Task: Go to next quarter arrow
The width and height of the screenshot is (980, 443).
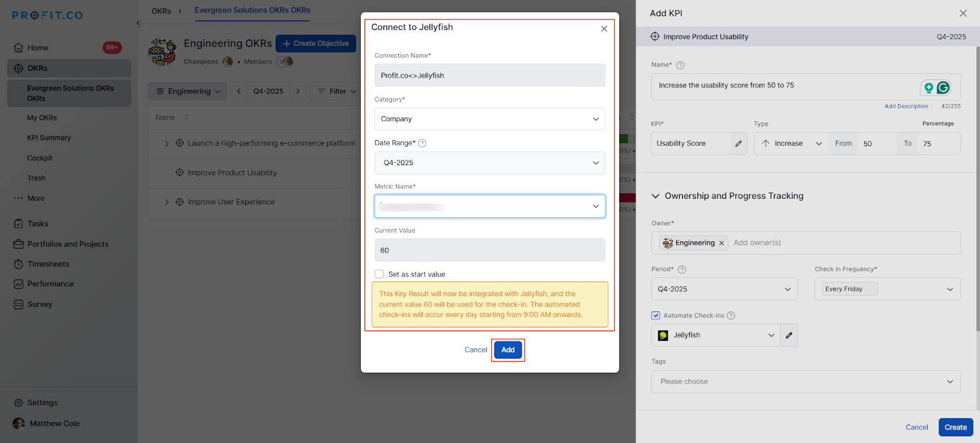Action: click(298, 91)
